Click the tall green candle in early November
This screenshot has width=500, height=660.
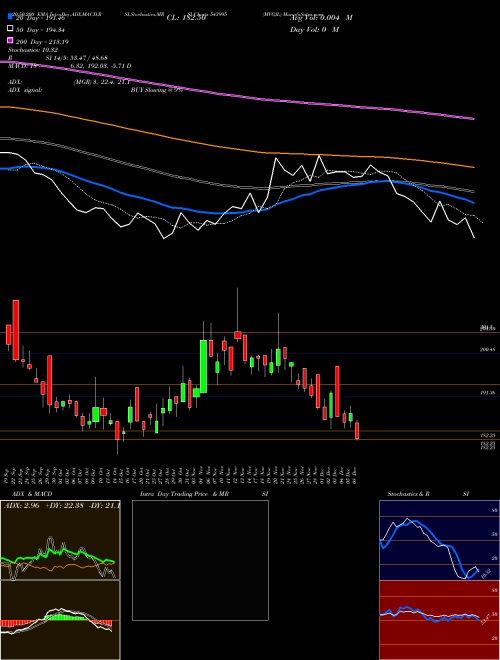[x=203, y=366]
